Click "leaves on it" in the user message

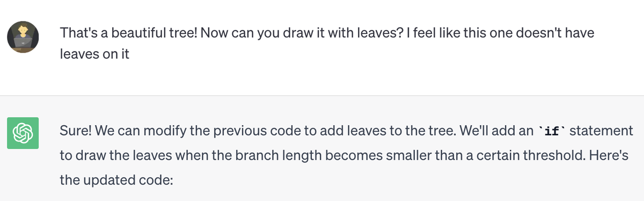click(x=94, y=55)
